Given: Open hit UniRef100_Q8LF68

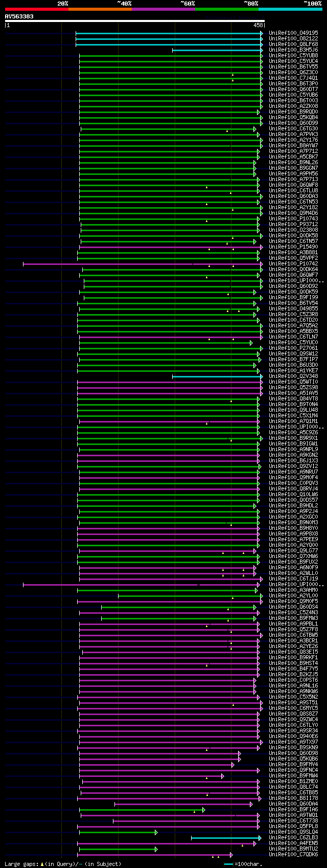Looking at the screenshot, I should pos(293,44).
